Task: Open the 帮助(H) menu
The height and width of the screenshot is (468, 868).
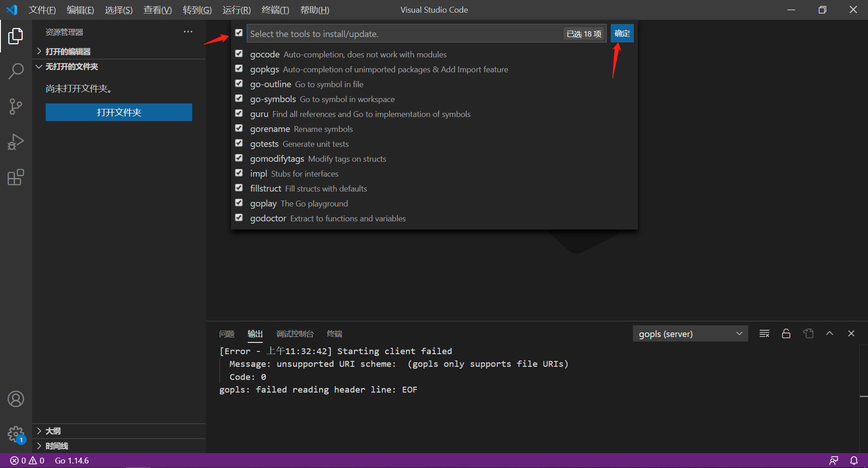Action: coord(315,10)
